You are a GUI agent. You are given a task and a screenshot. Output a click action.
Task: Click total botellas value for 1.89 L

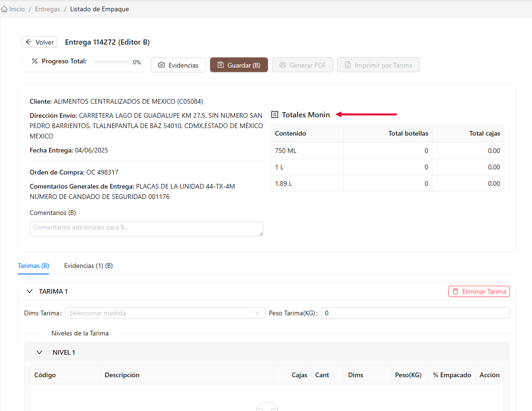[x=388, y=183]
